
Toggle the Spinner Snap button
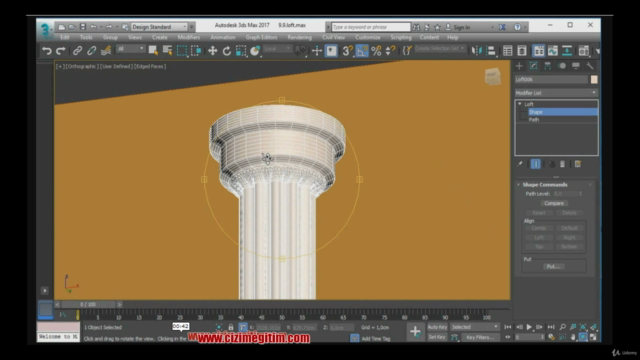click(x=390, y=51)
